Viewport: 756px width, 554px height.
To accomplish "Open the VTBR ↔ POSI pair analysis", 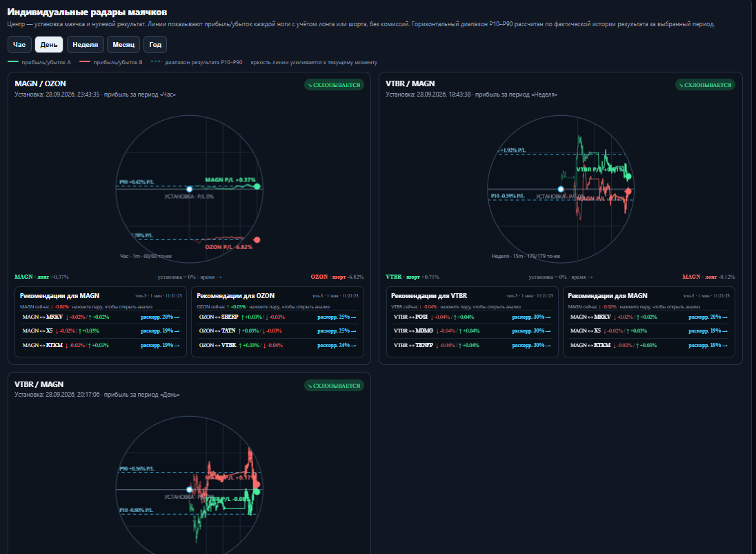I will point(472,317).
